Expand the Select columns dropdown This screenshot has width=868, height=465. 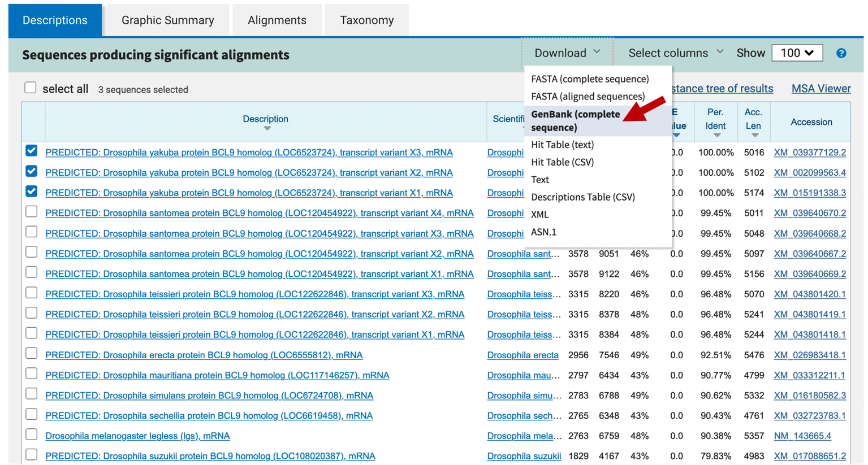676,53
